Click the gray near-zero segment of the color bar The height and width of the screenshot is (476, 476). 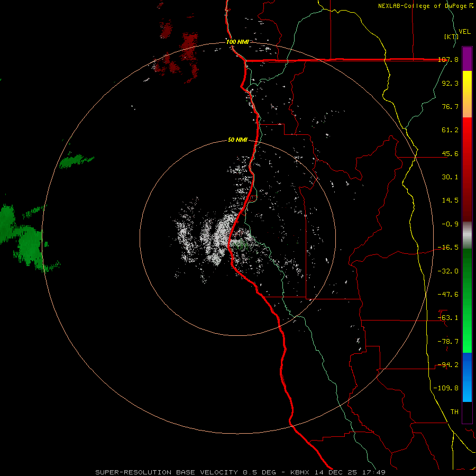pyautogui.click(x=467, y=235)
